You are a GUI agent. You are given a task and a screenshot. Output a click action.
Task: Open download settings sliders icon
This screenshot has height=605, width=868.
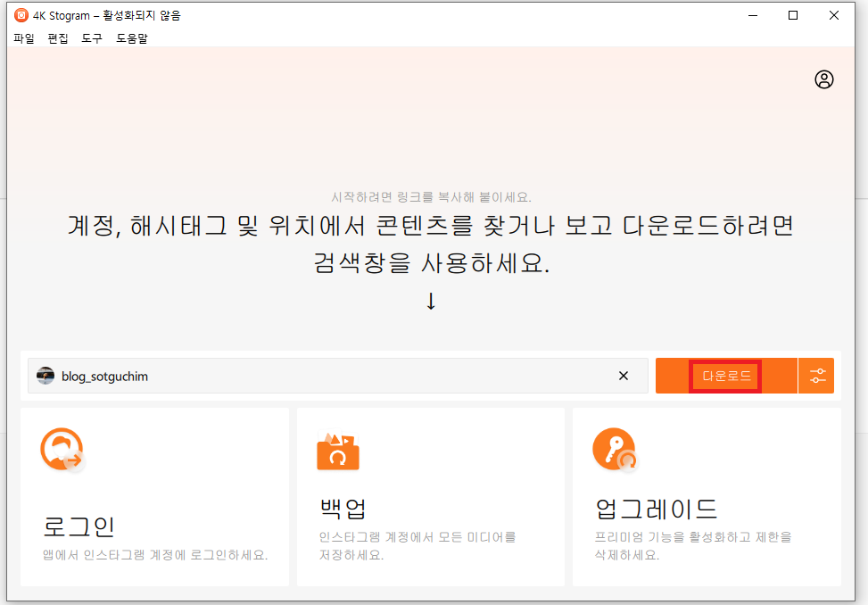point(817,376)
